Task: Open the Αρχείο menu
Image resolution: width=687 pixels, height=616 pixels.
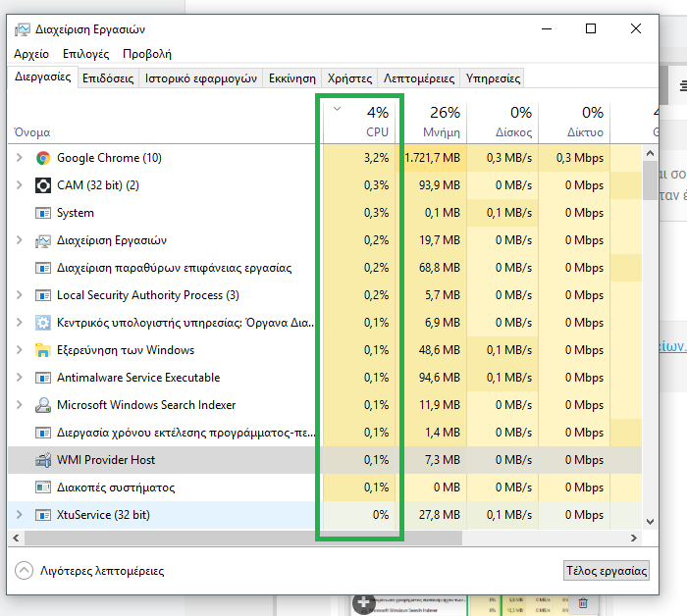Action: [x=31, y=54]
